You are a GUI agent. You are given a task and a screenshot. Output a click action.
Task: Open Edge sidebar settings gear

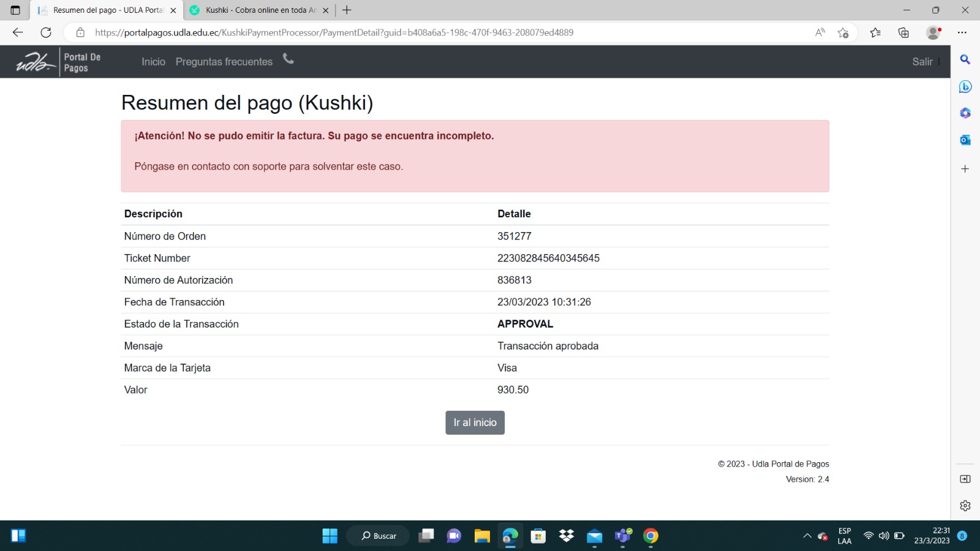coord(965,506)
